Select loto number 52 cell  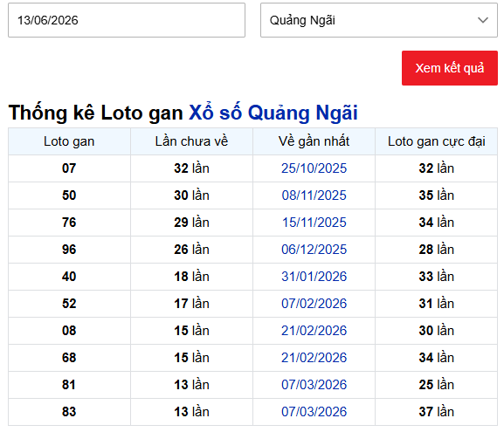(69, 304)
